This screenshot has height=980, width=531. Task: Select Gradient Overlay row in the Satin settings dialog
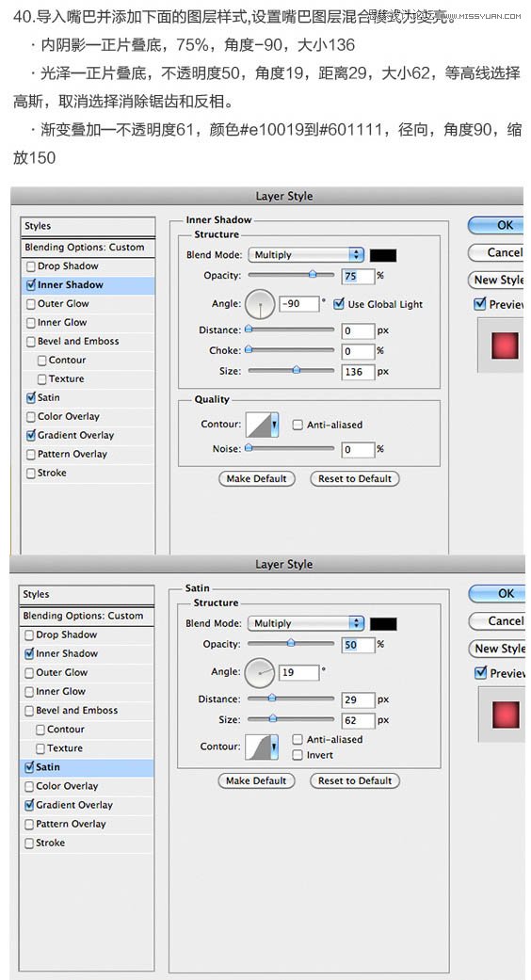click(87, 805)
